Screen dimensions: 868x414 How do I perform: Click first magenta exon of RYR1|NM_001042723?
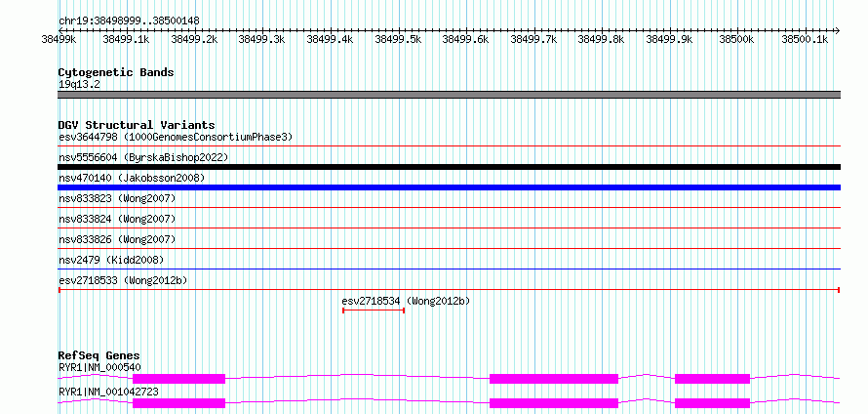pos(178,403)
